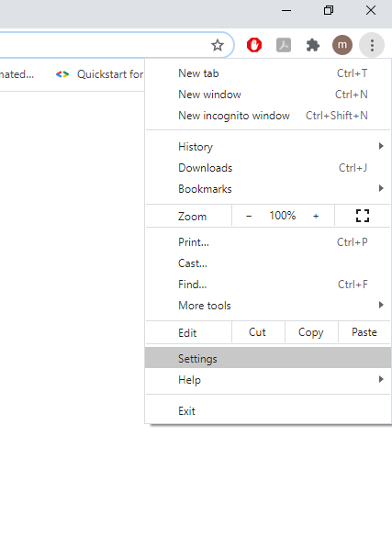Restore down the browser window

tap(329, 10)
